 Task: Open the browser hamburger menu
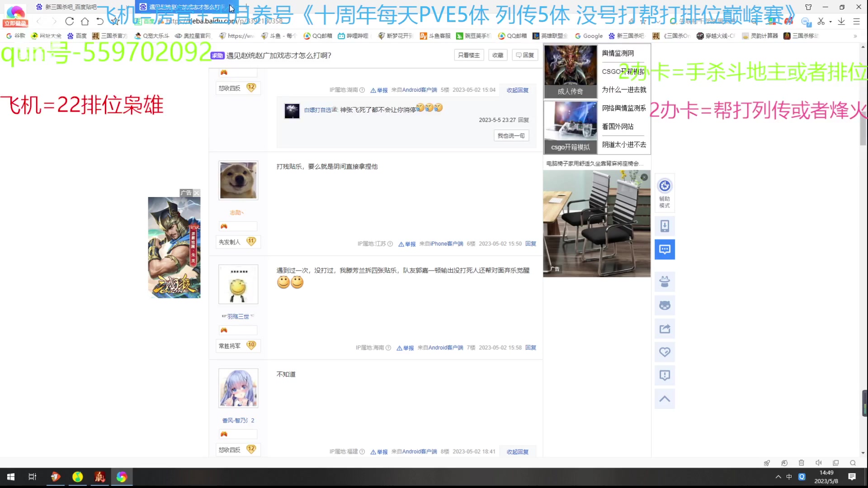(857, 21)
